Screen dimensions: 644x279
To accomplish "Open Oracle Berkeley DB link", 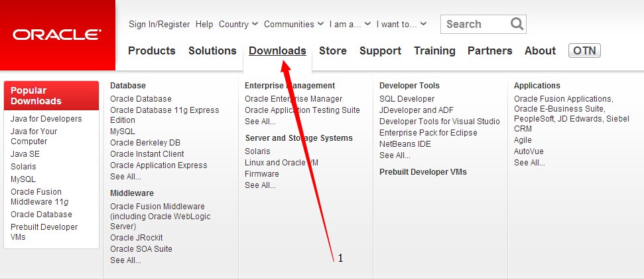I will (145, 143).
